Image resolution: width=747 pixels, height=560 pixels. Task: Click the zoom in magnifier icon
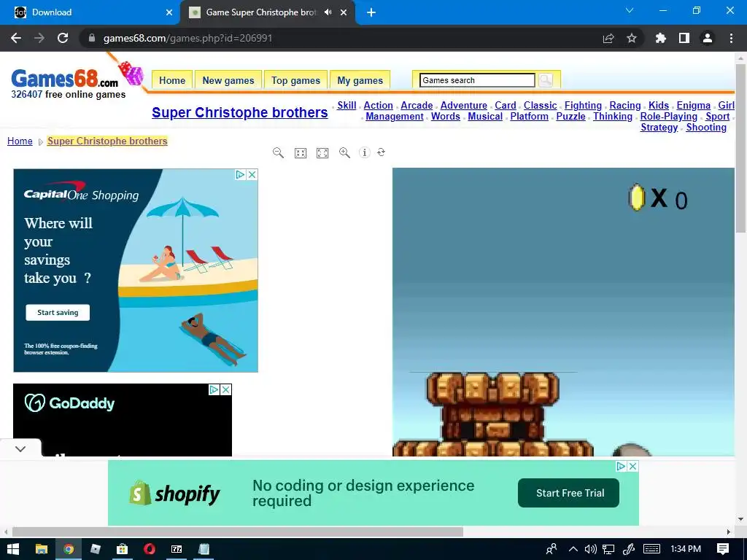tap(344, 153)
